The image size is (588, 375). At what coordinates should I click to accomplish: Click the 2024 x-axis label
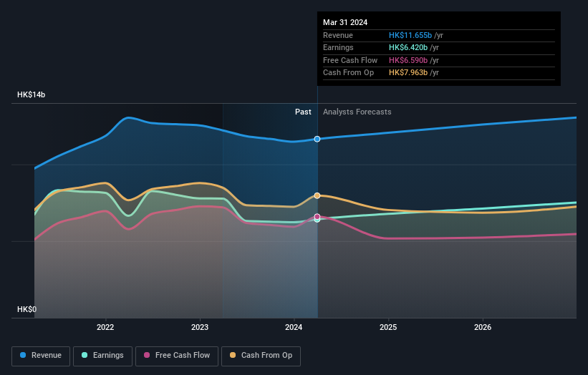[x=294, y=328]
